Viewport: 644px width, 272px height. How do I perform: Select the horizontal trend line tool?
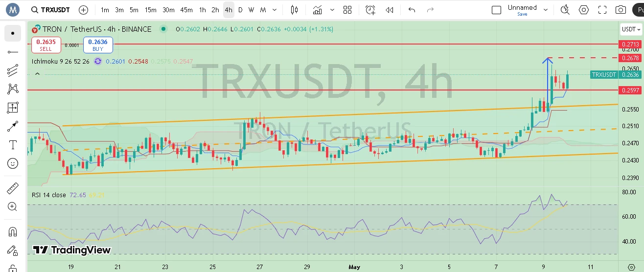pyautogui.click(x=13, y=52)
